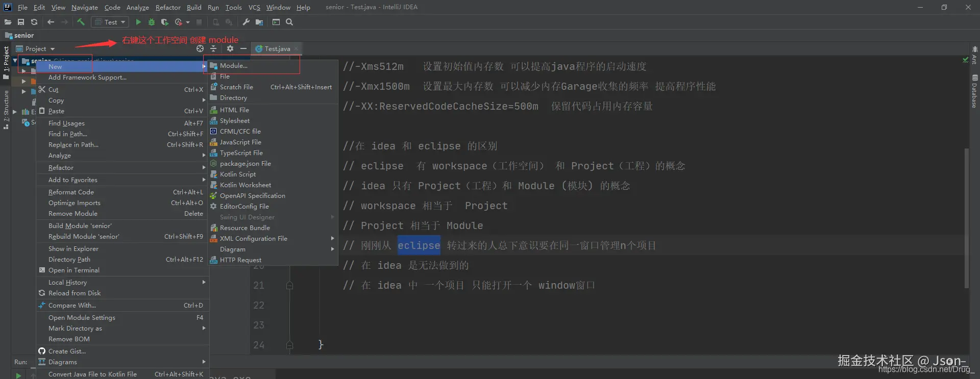Expand Refactor submenu in context menu
Image resolution: width=980 pixels, height=379 pixels.
click(122, 167)
